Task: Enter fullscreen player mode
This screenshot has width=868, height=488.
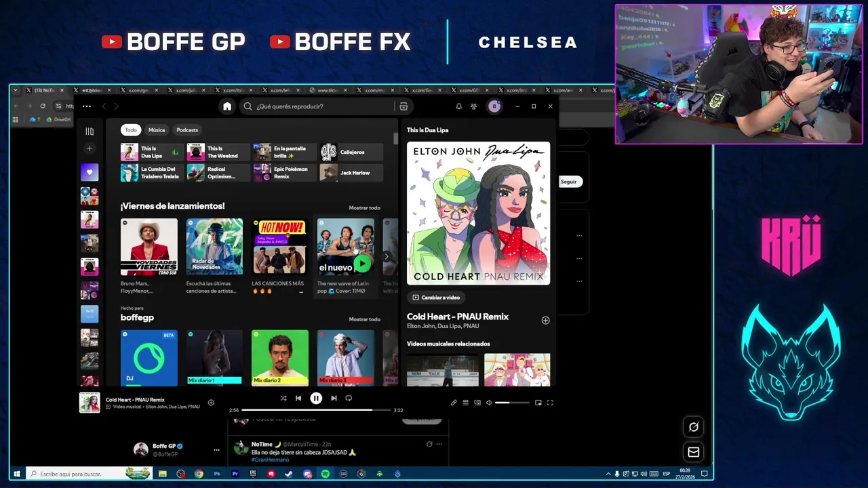Action: [x=550, y=403]
